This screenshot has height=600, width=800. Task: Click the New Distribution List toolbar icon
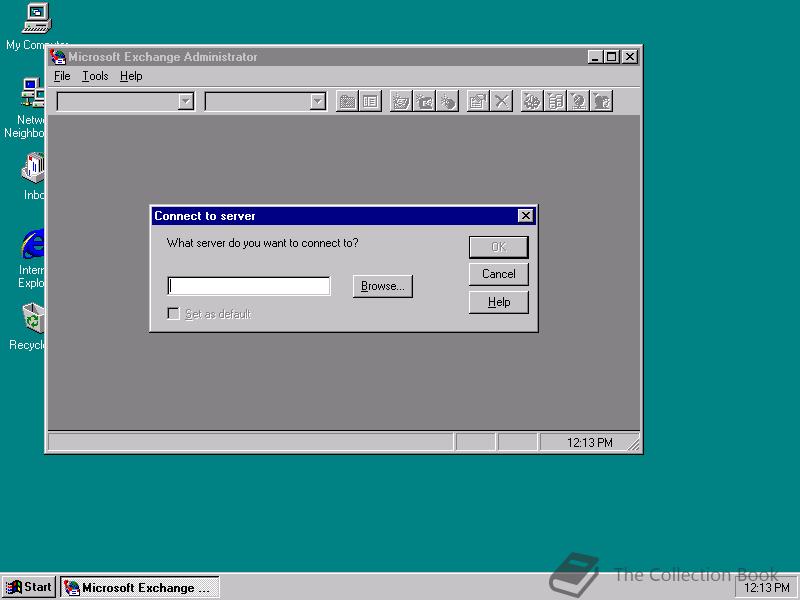pyautogui.click(x=424, y=101)
